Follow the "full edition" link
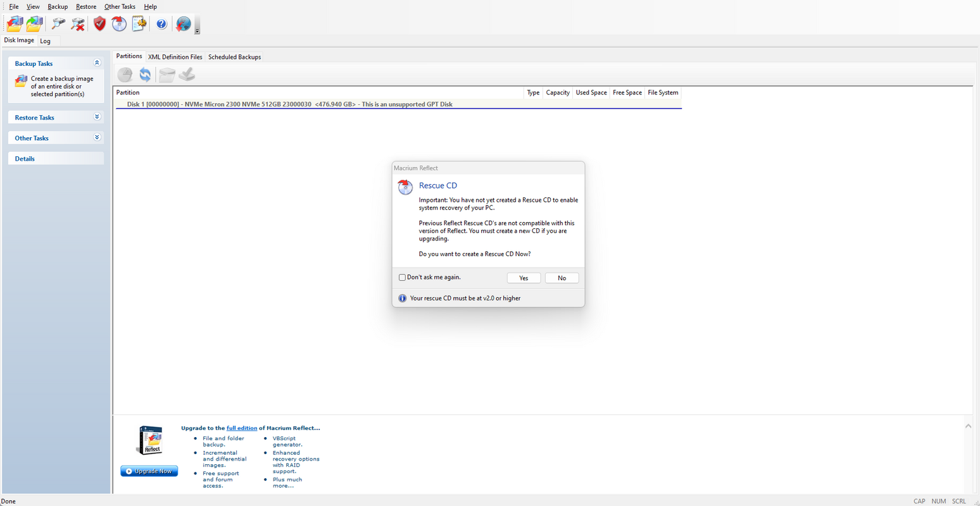 tap(242, 428)
